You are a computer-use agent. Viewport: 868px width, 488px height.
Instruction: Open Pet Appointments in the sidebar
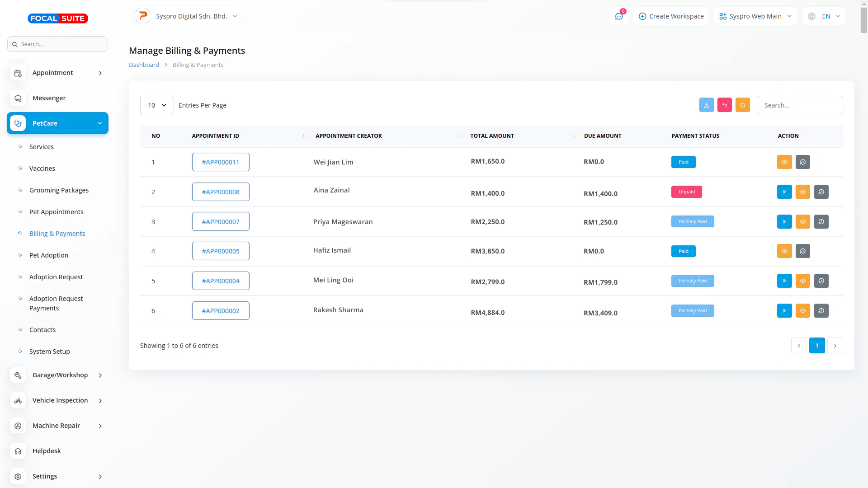(57, 212)
